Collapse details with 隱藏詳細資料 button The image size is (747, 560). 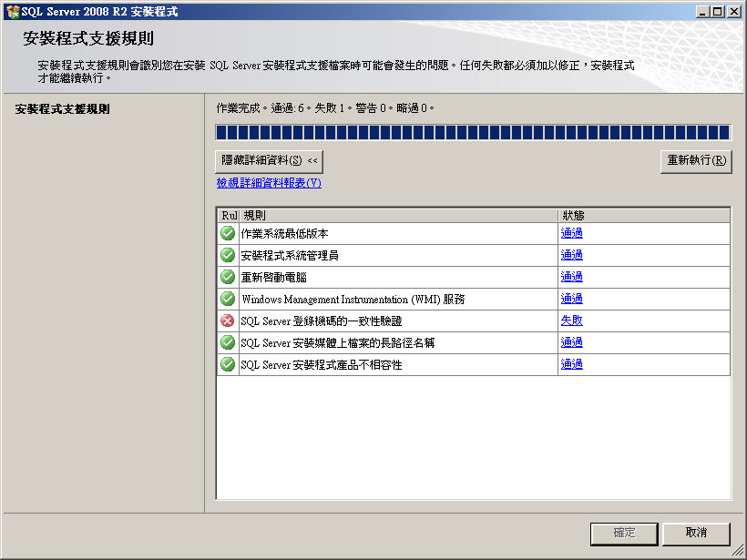click(269, 161)
